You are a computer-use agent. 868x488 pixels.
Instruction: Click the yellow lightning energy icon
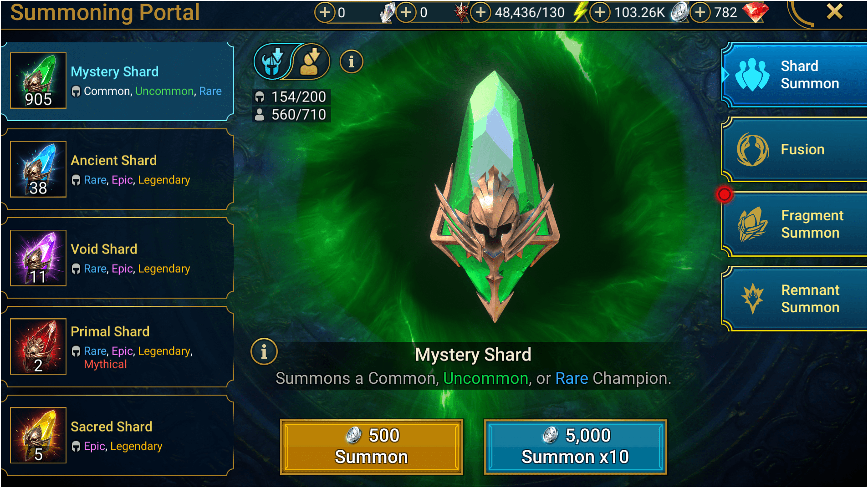pyautogui.click(x=580, y=12)
